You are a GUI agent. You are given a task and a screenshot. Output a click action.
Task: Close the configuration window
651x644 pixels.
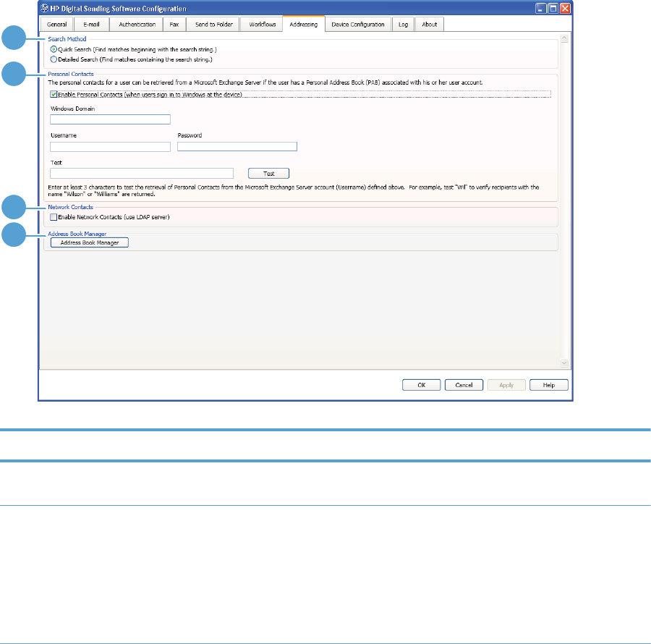pos(565,8)
